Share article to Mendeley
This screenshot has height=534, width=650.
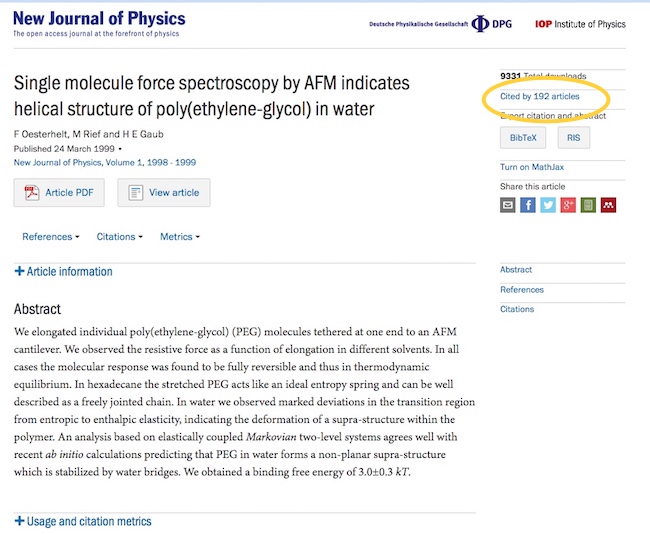[608, 205]
